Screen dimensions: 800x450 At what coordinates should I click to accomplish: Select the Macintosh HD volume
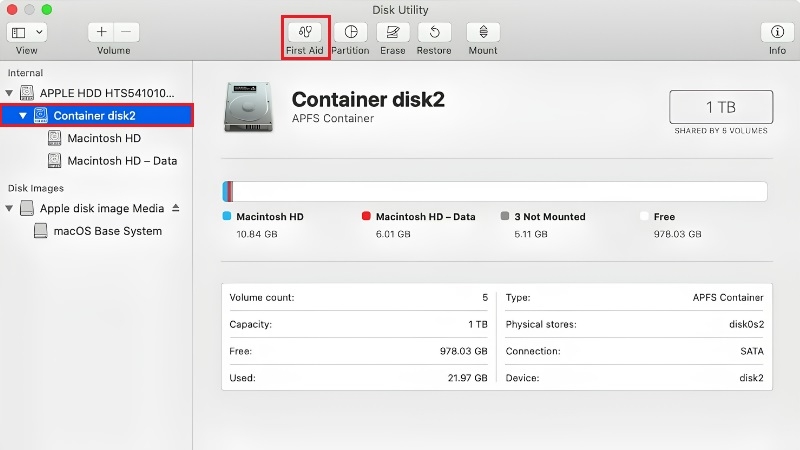click(x=104, y=138)
